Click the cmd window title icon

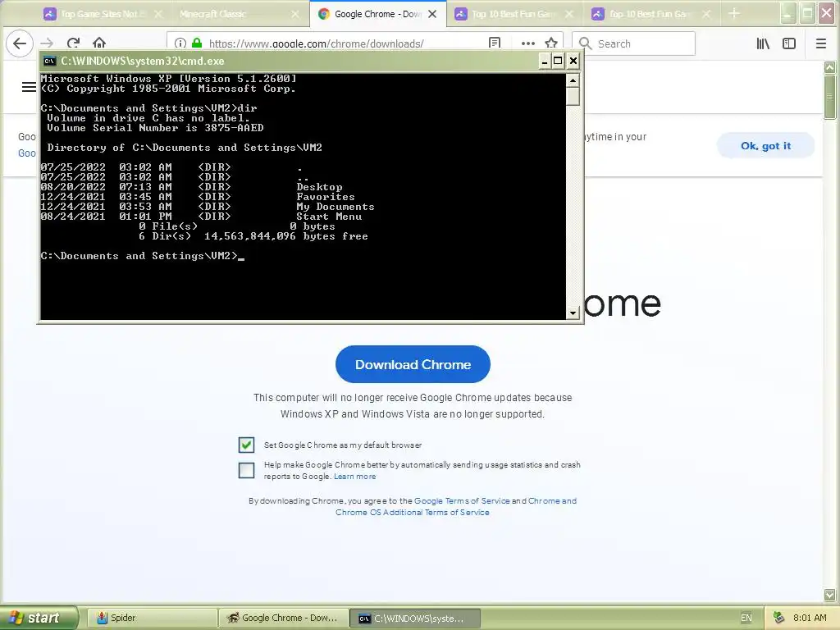coord(49,61)
